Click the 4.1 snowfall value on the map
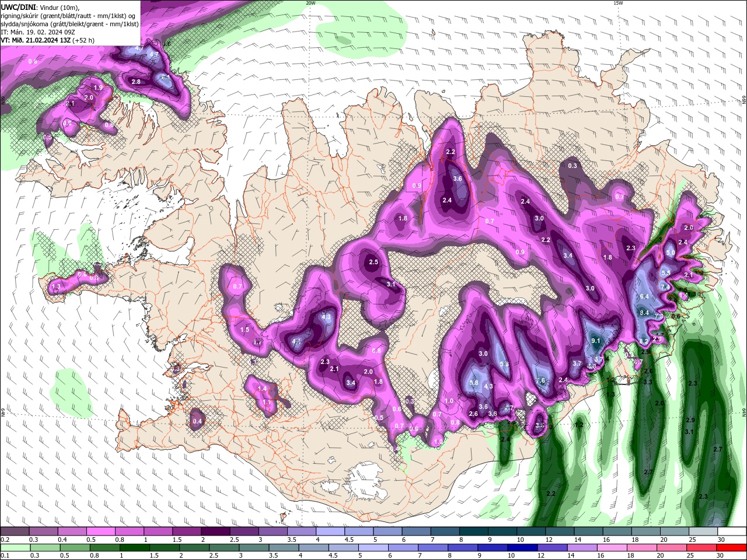This screenshot has width=747, height=560. [297, 342]
